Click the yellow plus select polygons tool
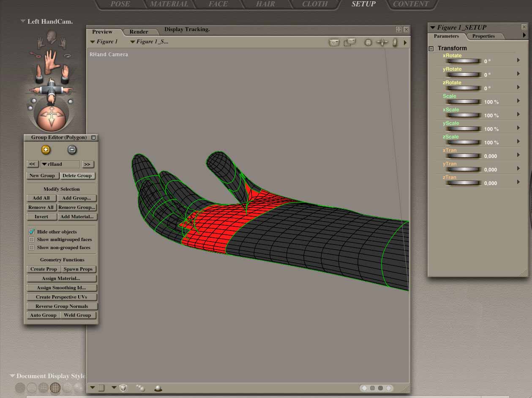Viewport: 532px width, 398px height. pyautogui.click(x=46, y=150)
